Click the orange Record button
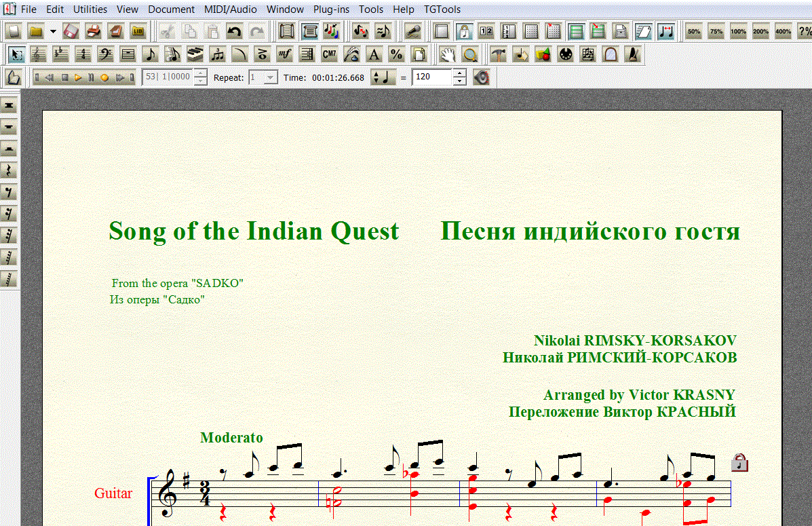812x526 pixels. [x=104, y=78]
